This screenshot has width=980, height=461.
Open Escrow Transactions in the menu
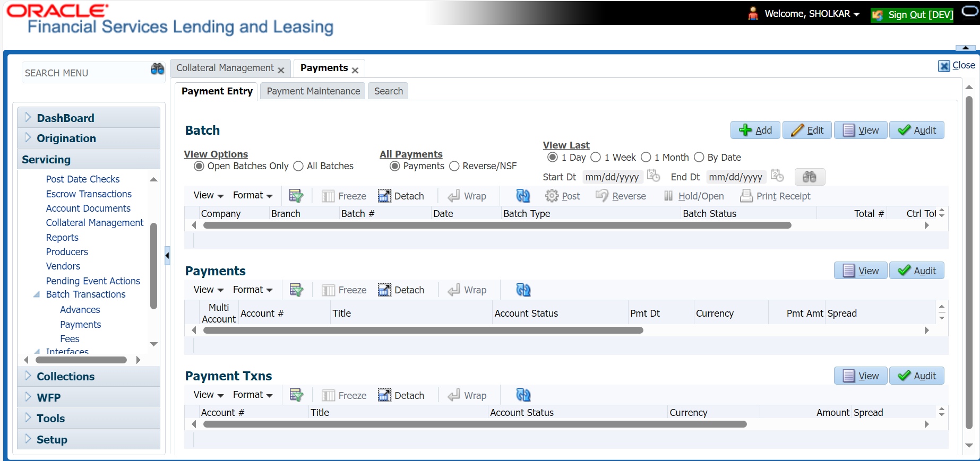tap(89, 194)
